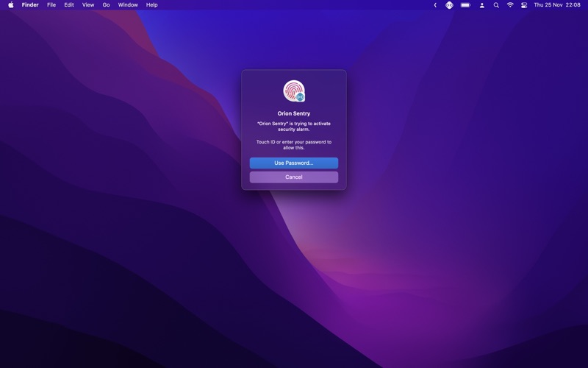Viewport: 588px width, 368px height.
Task: Open Spotlight search
Action: tap(496, 5)
